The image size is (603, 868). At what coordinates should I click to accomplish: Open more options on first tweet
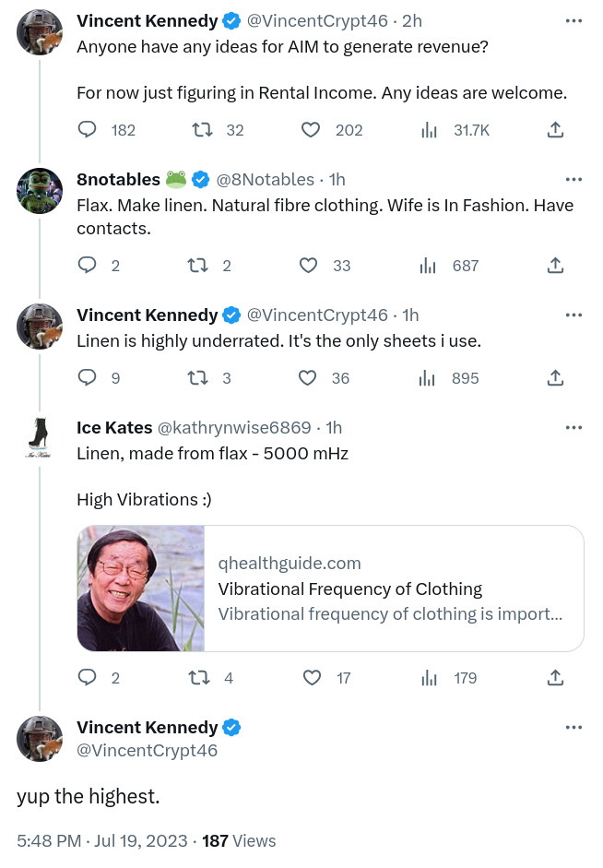[573, 20]
